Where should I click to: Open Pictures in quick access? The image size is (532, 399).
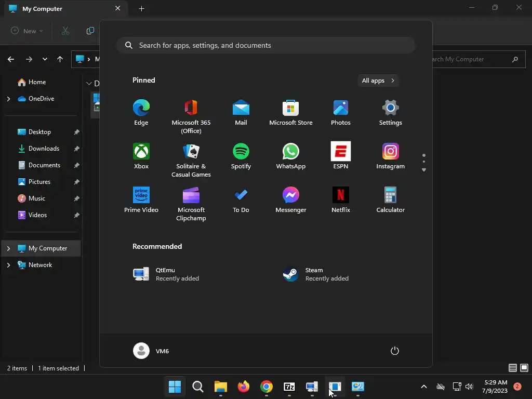coord(41,182)
